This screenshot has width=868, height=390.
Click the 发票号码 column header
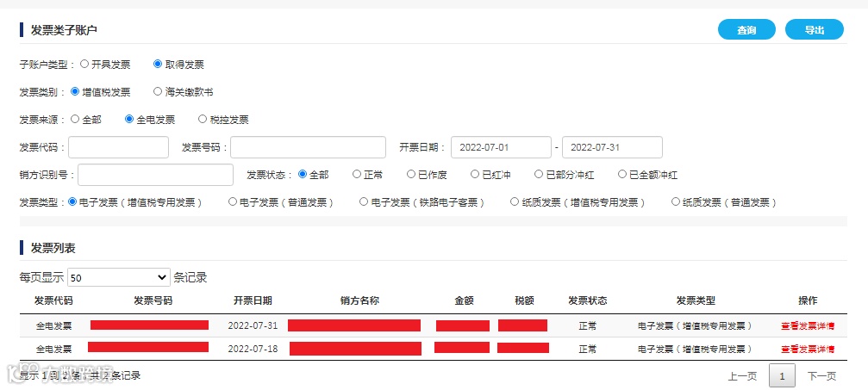click(153, 300)
